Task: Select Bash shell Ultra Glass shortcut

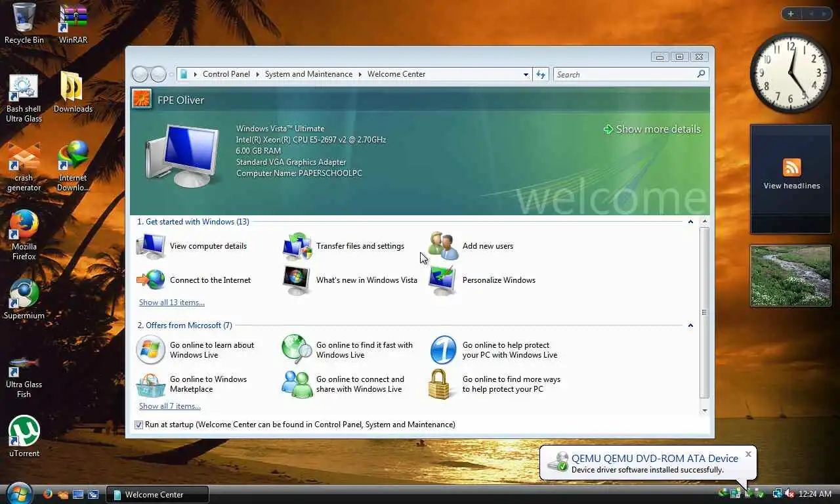Action: coord(24,98)
